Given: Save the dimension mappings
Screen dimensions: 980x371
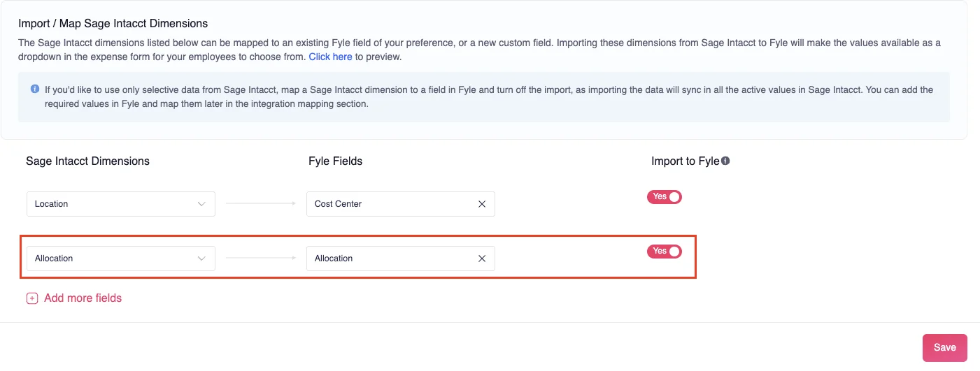Looking at the screenshot, I should [945, 348].
